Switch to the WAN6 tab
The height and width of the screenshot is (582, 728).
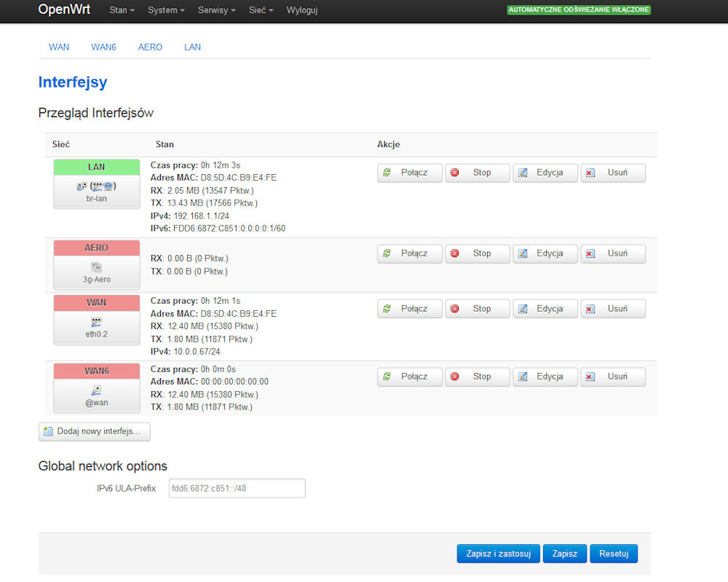103,47
